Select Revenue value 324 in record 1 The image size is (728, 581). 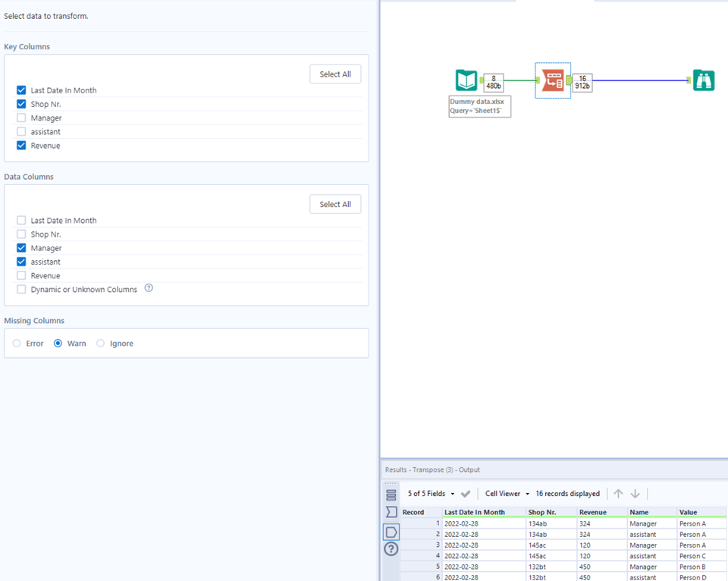coord(602,523)
